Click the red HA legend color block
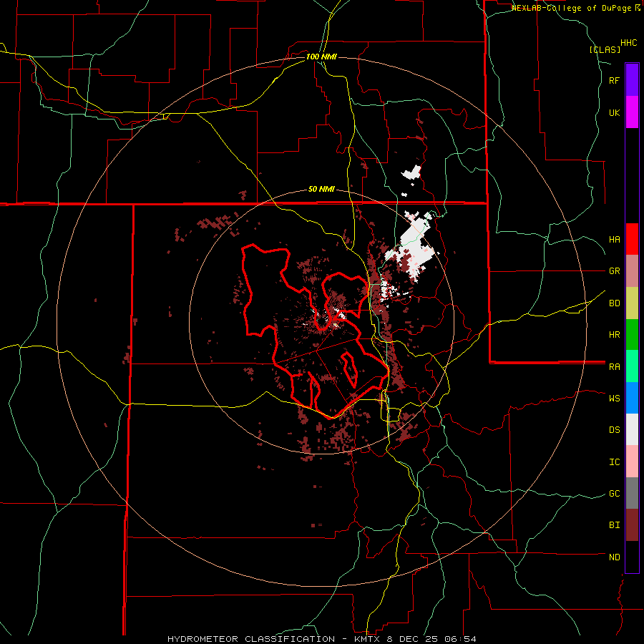This screenshot has width=644, height=644. pyautogui.click(x=632, y=239)
